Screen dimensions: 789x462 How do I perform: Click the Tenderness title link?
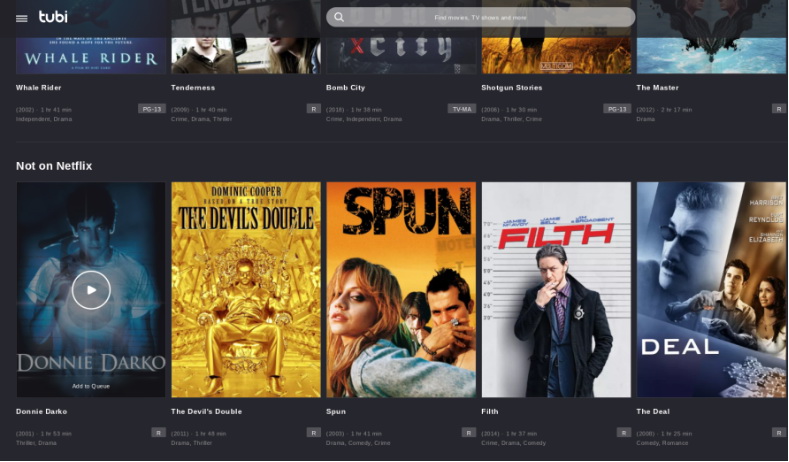point(193,88)
